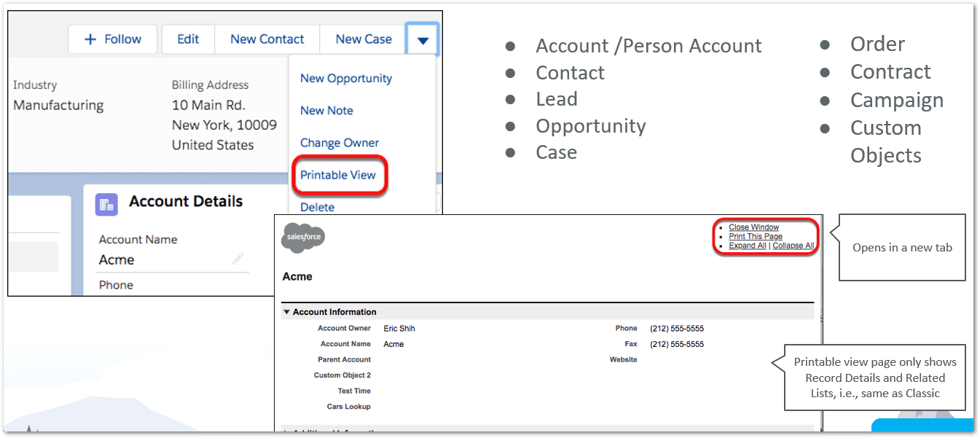The width and height of the screenshot is (980, 438).
Task: Click the Salesforce cloud logo
Action: tap(302, 238)
